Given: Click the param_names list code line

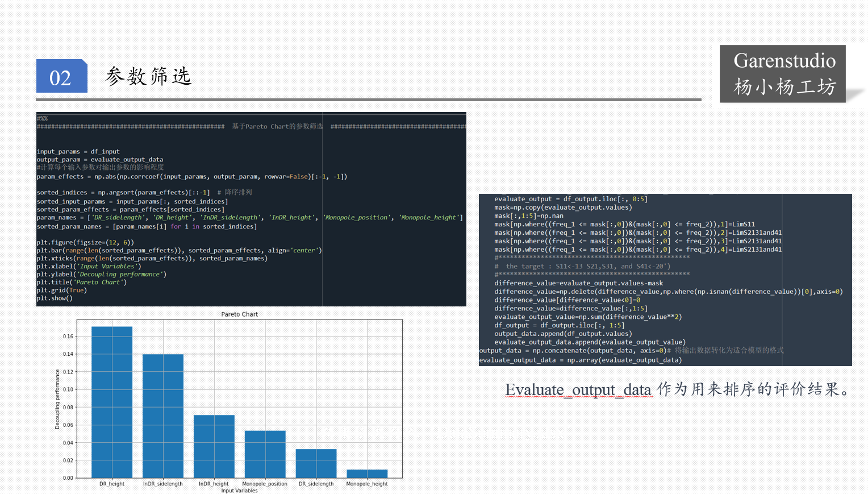Looking at the screenshot, I should click(x=250, y=218).
